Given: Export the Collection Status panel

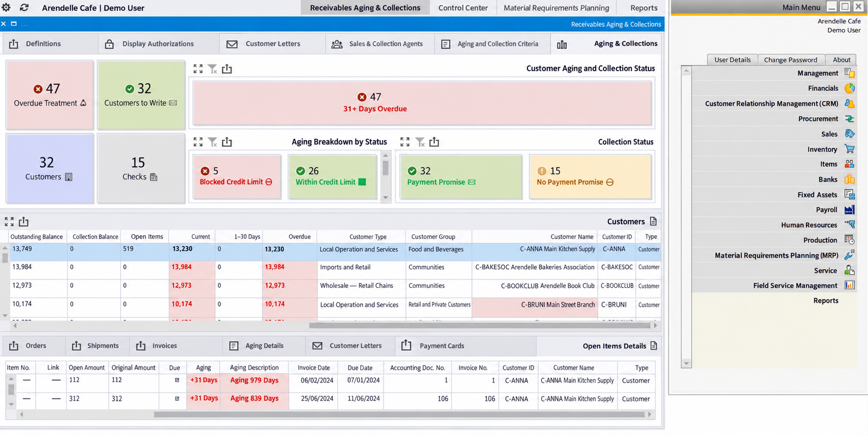Looking at the screenshot, I should tap(434, 142).
